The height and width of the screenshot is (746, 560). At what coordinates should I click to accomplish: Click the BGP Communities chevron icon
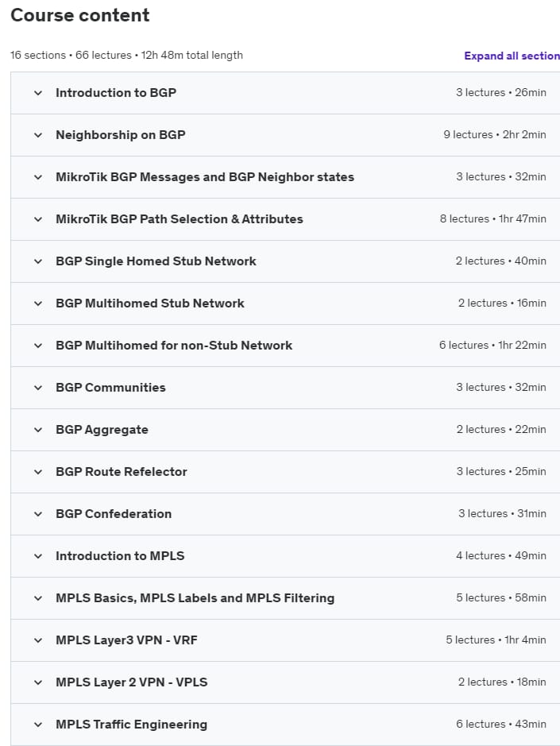click(x=38, y=388)
